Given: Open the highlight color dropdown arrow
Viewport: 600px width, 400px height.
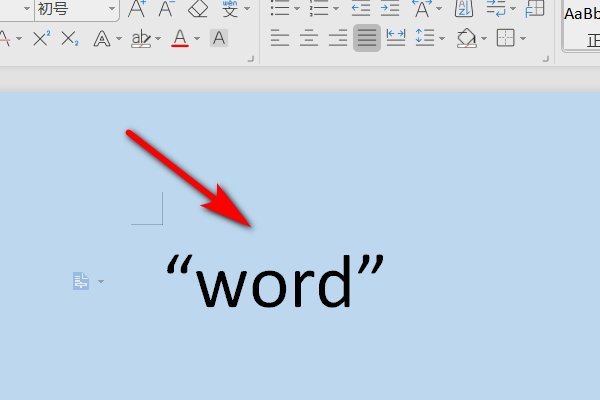Looking at the screenshot, I should tap(158, 39).
